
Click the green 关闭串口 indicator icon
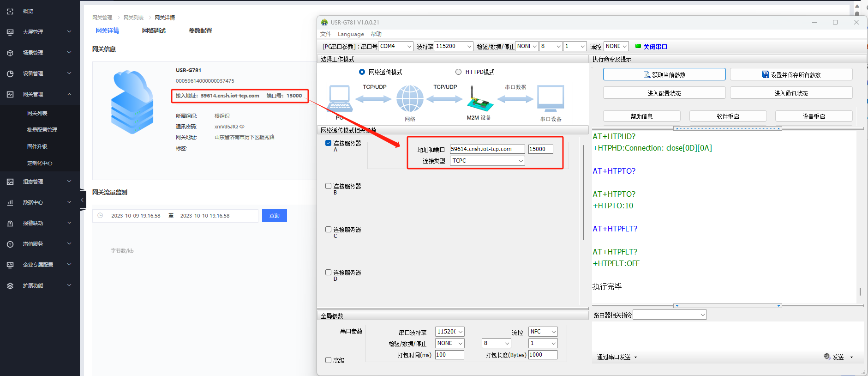[x=638, y=46]
